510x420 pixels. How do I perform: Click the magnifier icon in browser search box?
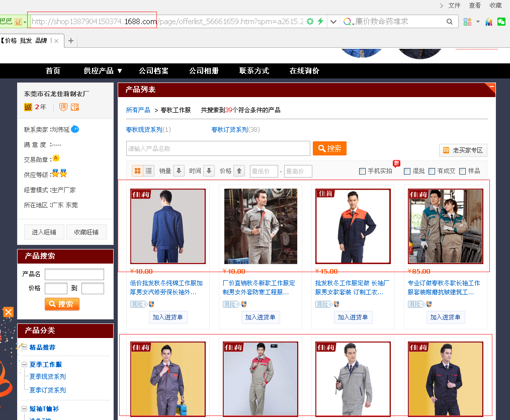tap(450, 22)
